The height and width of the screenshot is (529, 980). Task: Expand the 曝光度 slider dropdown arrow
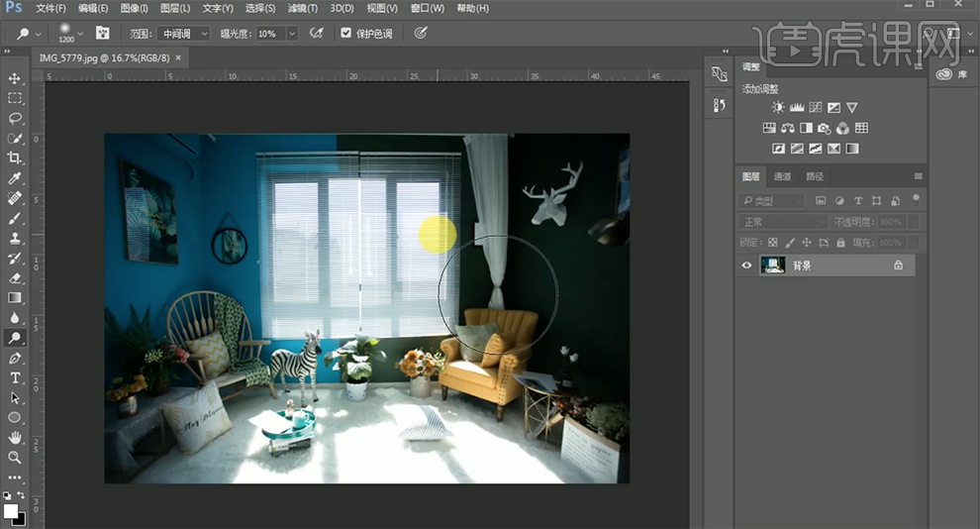(x=292, y=34)
